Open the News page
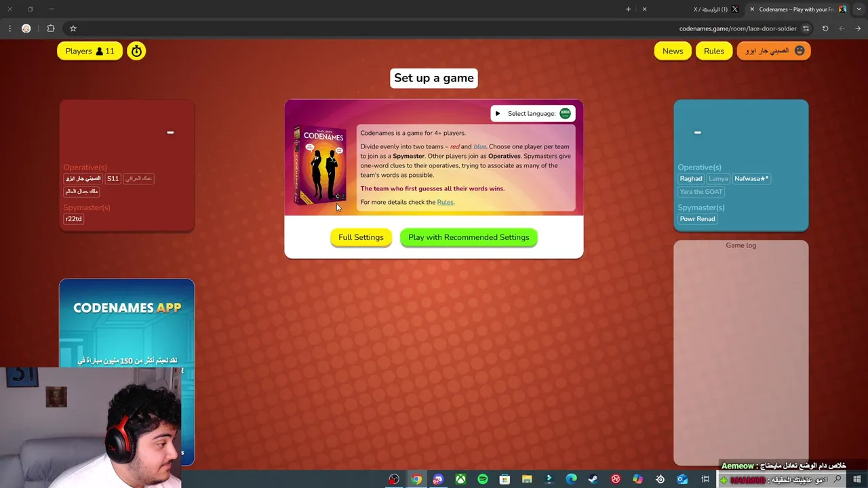The width and height of the screenshot is (868, 488). tap(673, 51)
